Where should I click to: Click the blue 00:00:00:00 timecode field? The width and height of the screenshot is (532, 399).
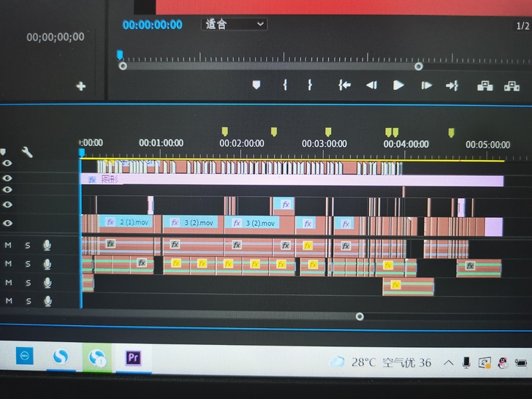tap(152, 24)
